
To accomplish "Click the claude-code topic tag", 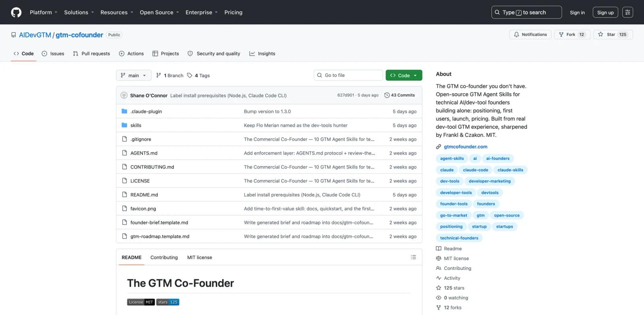I will 475,170.
